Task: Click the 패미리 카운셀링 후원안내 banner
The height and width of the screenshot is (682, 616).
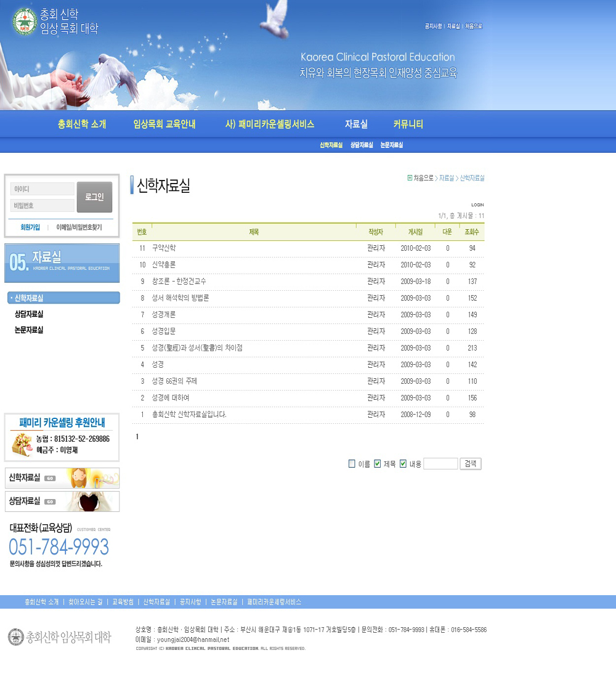Action: click(x=62, y=437)
